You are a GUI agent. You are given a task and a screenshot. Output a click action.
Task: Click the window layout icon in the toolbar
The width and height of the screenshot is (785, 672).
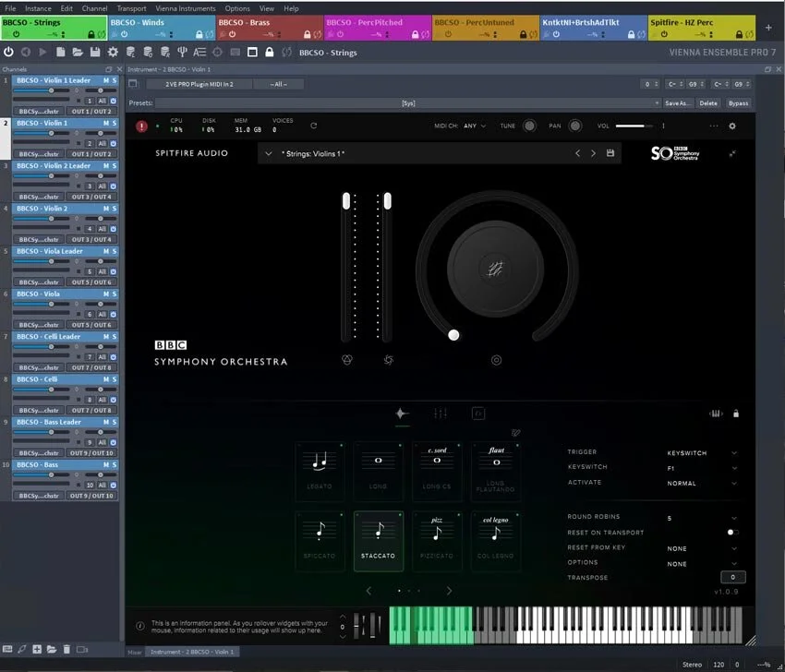(252, 52)
